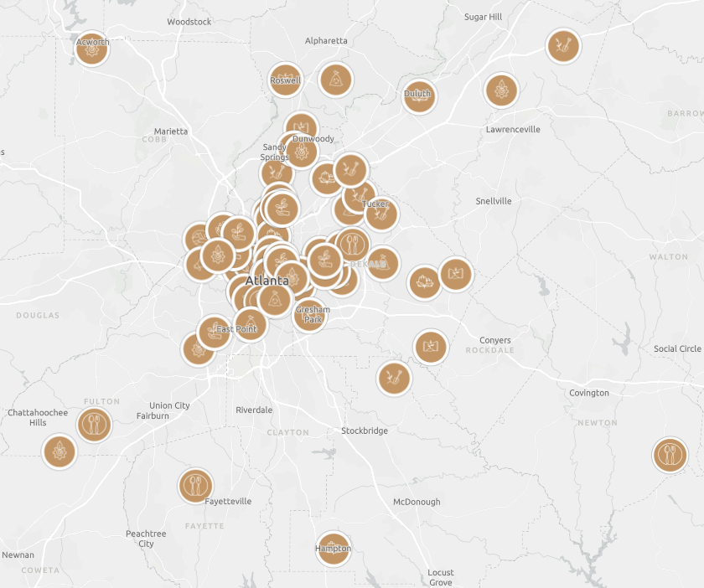Viewport: 704px width, 588px height.
Task: Click the shovel marker southeast of Gresham Park
Action: click(x=394, y=378)
